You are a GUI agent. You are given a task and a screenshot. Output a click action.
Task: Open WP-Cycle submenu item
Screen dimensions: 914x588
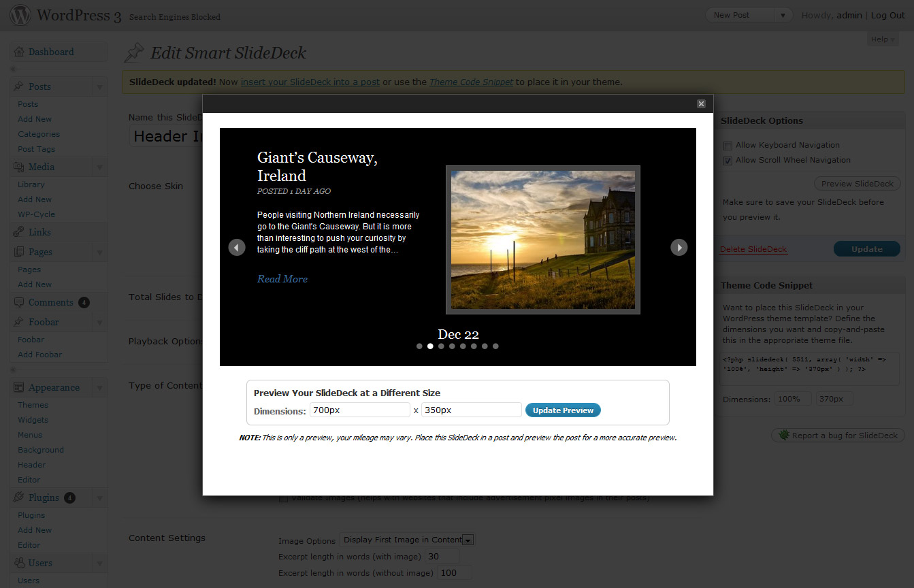pos(37,214)
